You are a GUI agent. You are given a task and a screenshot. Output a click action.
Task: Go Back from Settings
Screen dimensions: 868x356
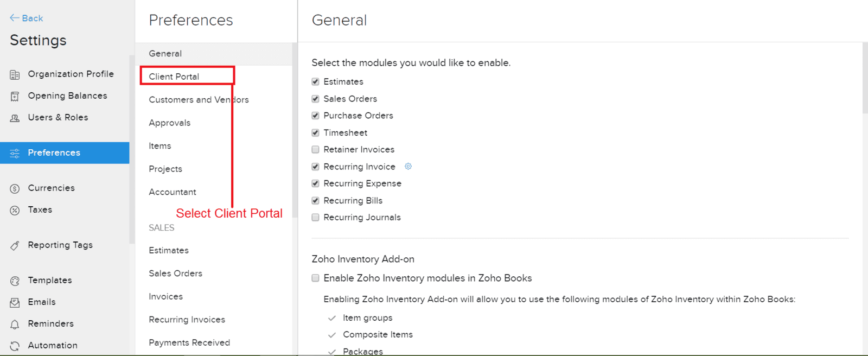(x=26, y=18)
